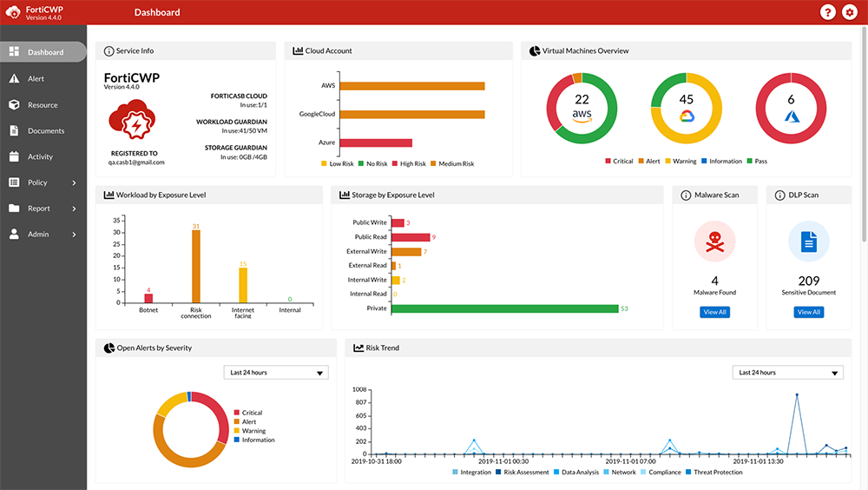Click the Alert triangle sidebar icon
The height and width of the screenshot is (490, 868).
tap(14, 78)
